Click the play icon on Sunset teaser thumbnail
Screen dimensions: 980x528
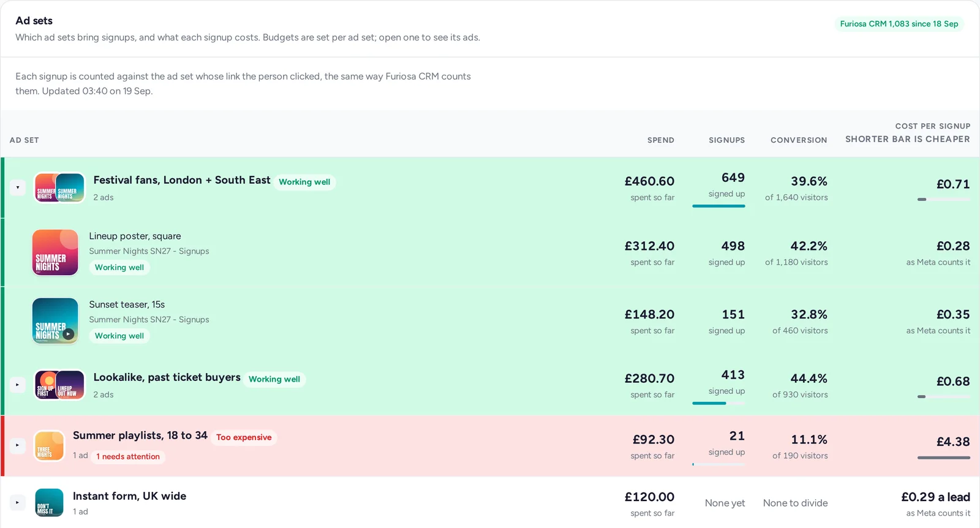(x=69, y=334)
